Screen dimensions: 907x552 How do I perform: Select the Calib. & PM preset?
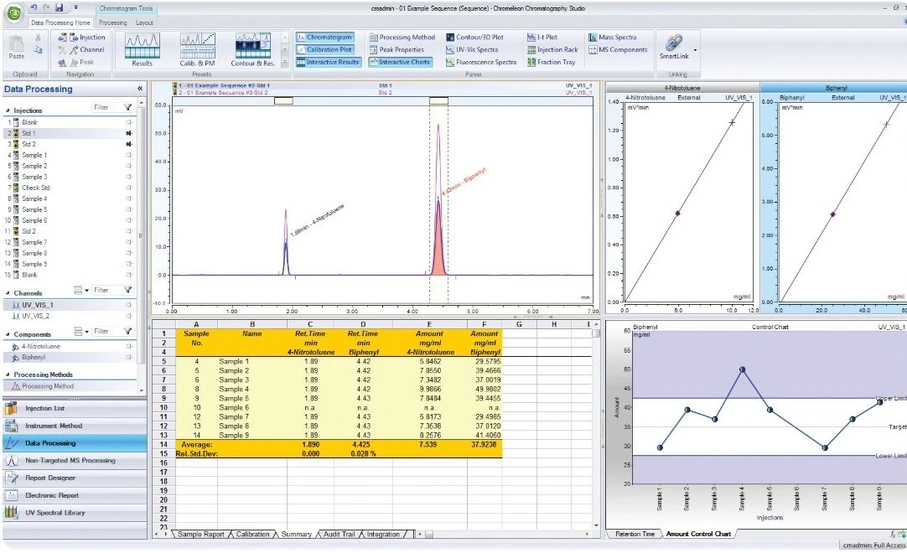click(x=197, y=49)
